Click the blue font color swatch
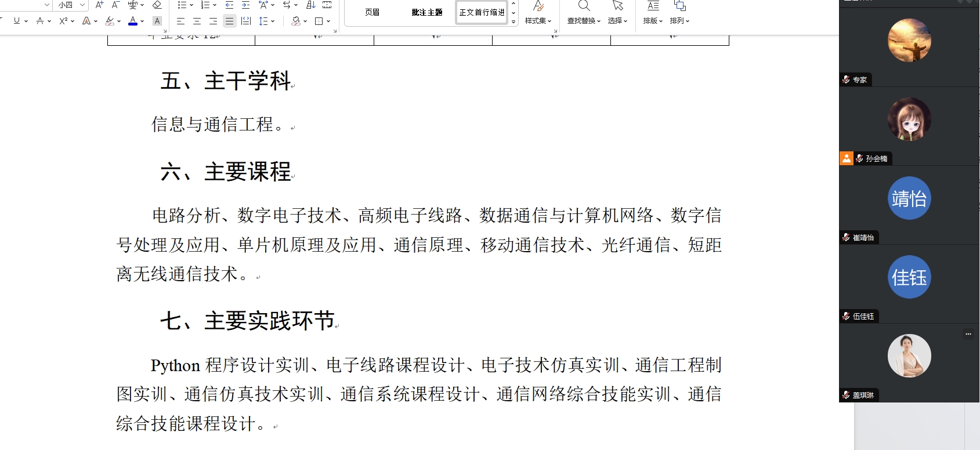Viewport: 980px width, 450px height. (133, 21)
